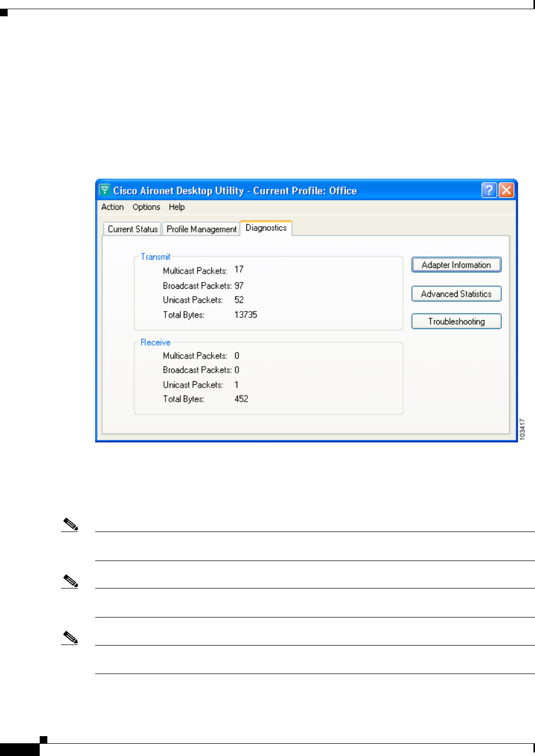Open the Options menu

146,207
